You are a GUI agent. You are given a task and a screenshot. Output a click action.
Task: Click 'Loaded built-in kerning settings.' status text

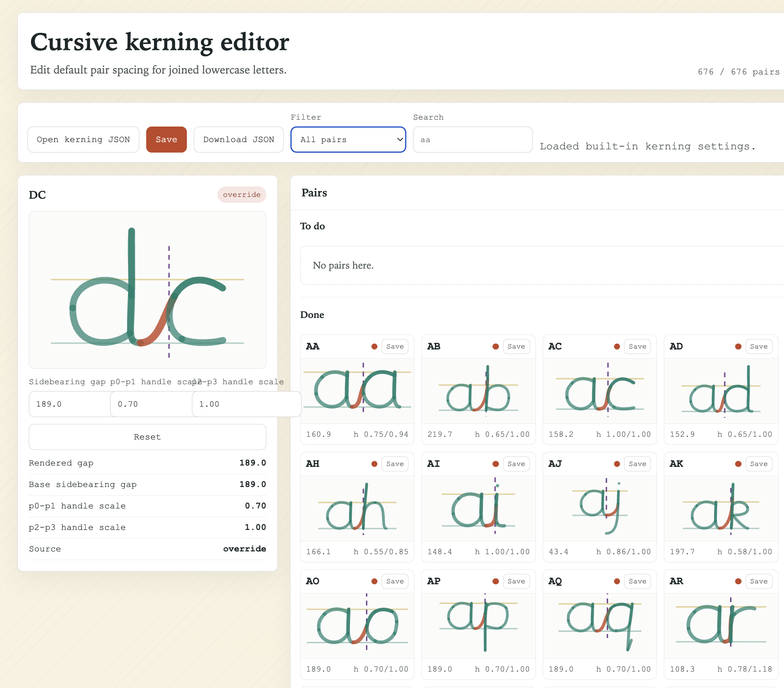[647, 146]
